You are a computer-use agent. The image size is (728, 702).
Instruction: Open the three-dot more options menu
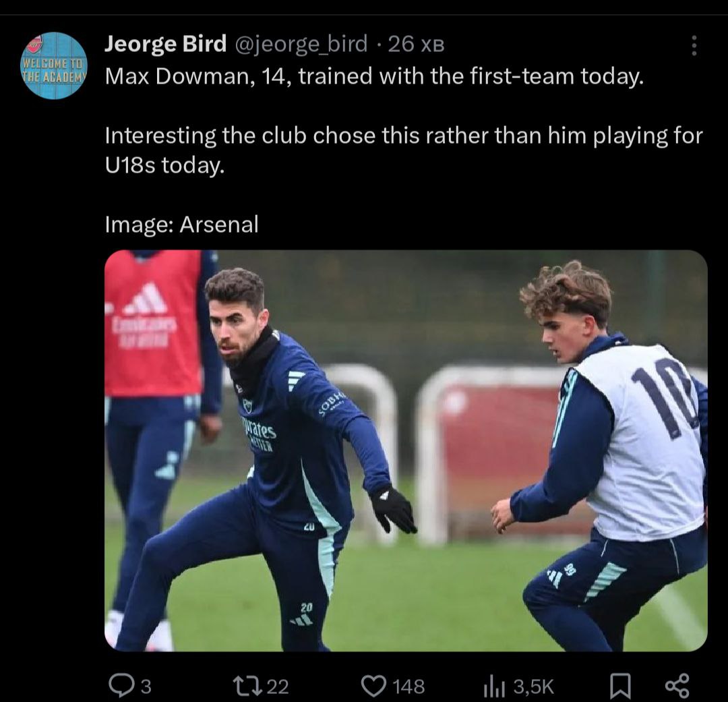[x=694, y=46]
